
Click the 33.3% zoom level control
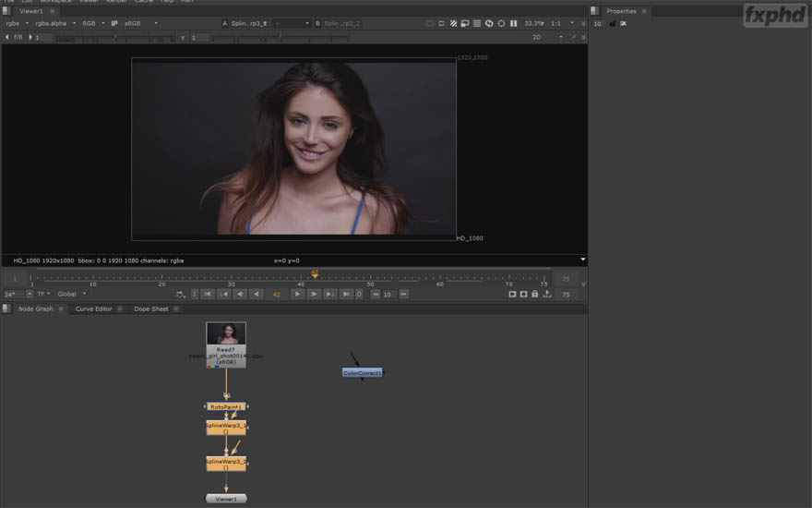pyautogui.click(x=534, y=23)
